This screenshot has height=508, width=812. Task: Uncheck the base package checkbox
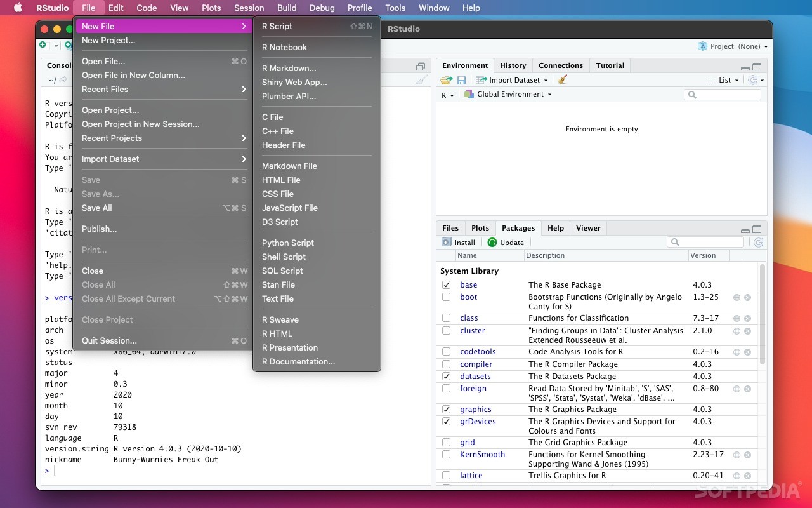447,285
